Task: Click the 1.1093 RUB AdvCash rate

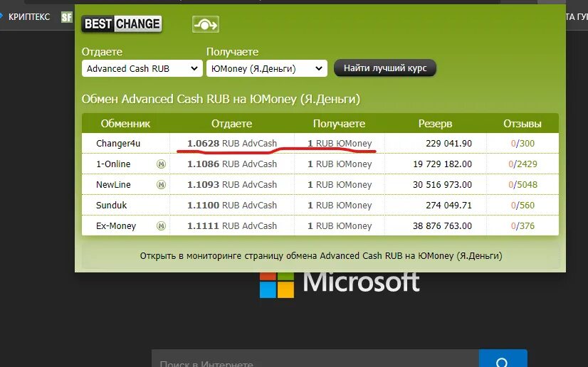Action: pos(232,185)
